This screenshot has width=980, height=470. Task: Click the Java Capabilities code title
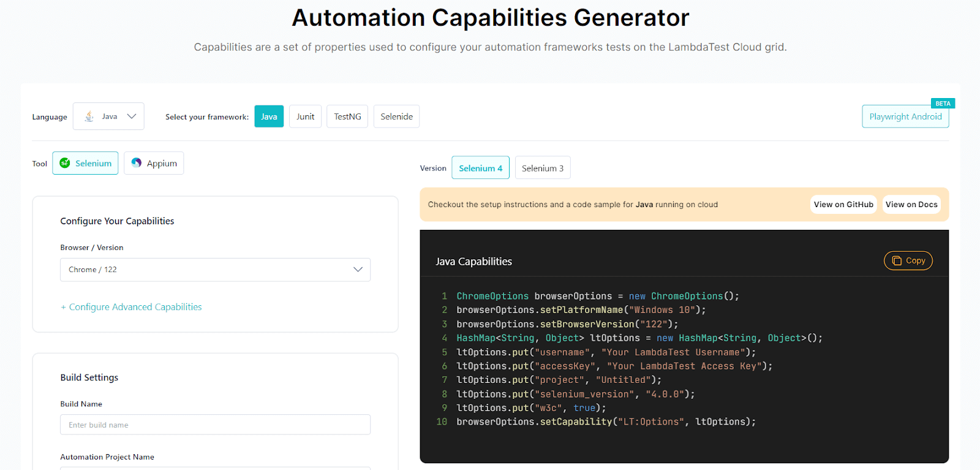(473, 261)
